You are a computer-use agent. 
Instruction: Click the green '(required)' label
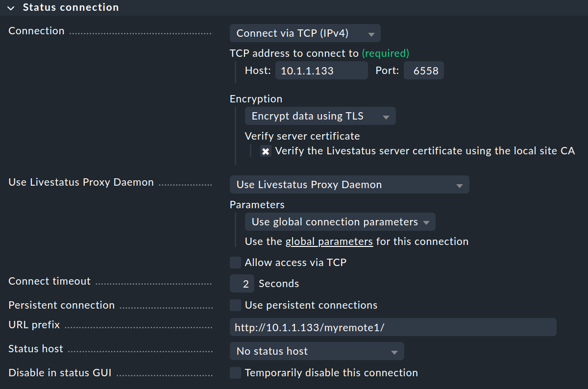pos(386,53)
